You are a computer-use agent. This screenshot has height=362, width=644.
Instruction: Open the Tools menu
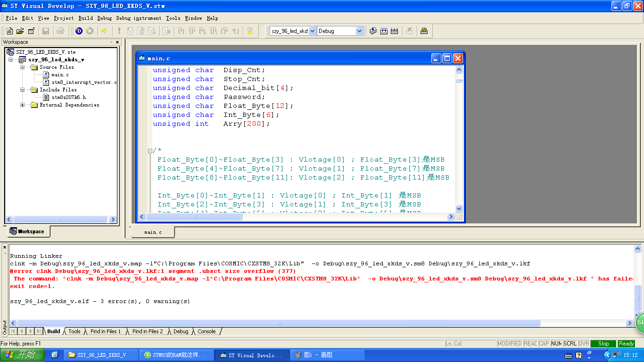pos(173,18)
